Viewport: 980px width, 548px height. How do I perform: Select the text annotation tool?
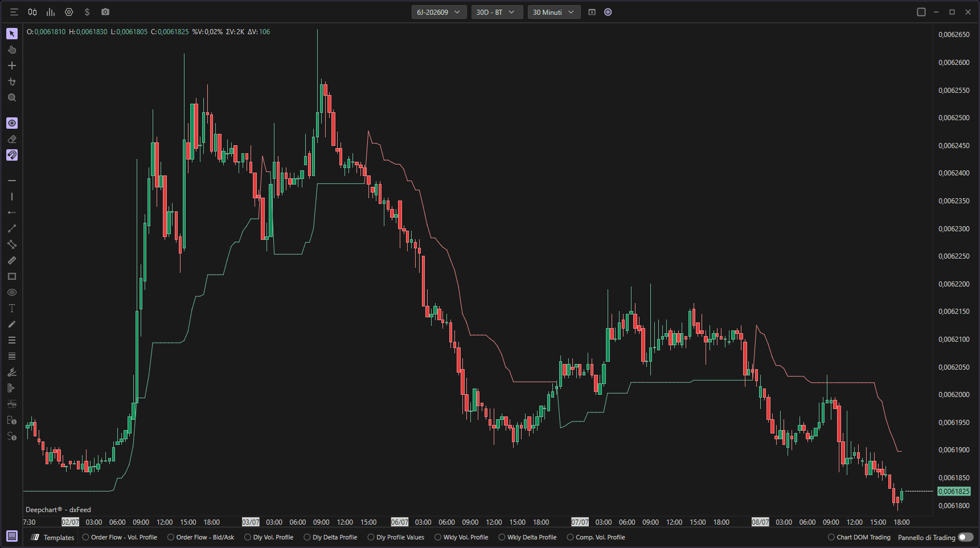pyautogui.click(x=12, y=308)
